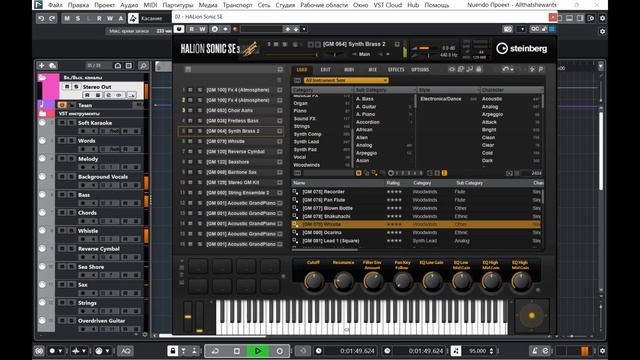Adjust tempo 95.000 stepper arrows

point(491,351)
